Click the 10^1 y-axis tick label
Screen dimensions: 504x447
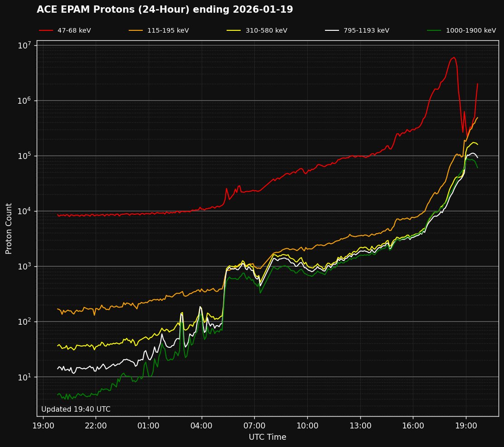tap(24, 377)
